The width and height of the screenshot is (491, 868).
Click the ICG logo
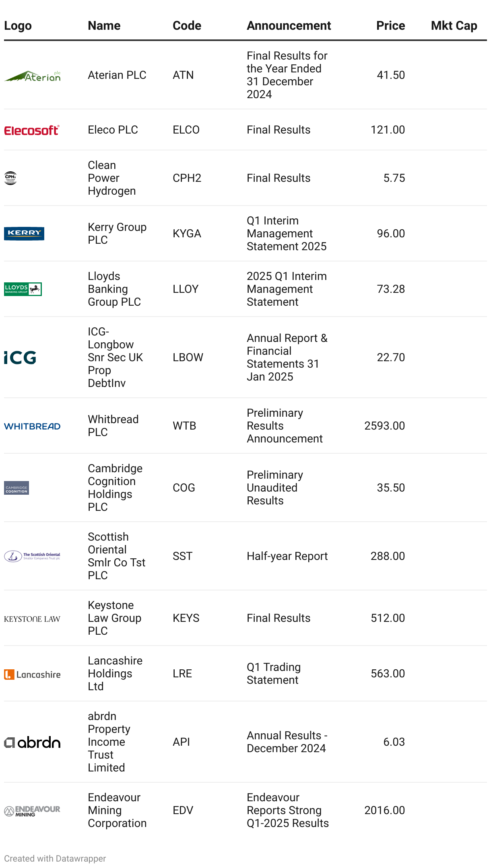(20, 357)
